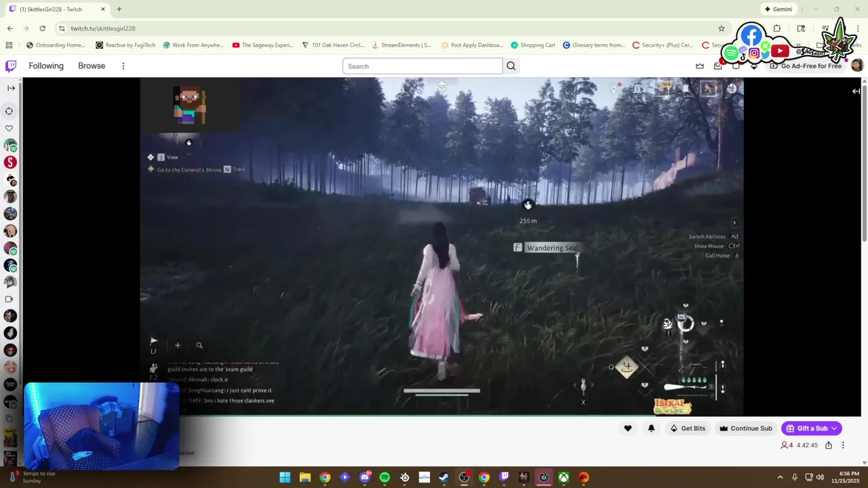
Task: Open EA app from taskbar
Action: 583,477
